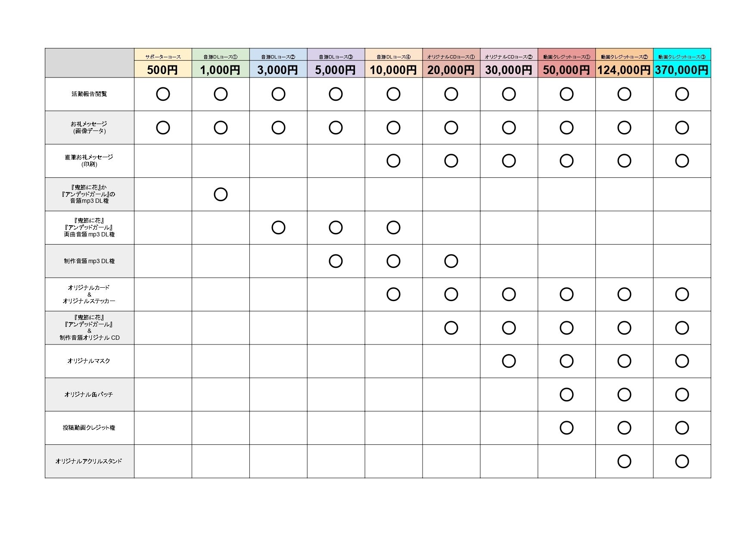
Task: Click the circle under 1,000円 for single-track mp3 DL
Action: point(221,194)
